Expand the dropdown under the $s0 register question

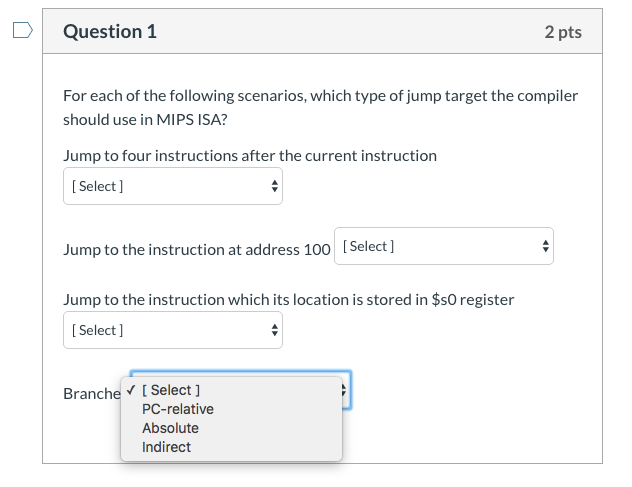coord(172,330)
